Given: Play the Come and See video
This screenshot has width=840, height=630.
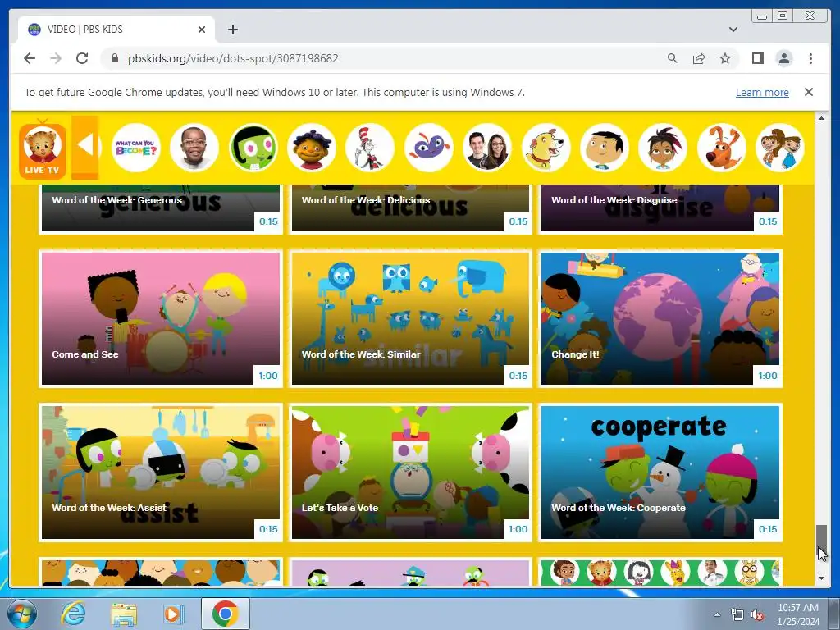Looking at the screenshot, I should (161, 318).
